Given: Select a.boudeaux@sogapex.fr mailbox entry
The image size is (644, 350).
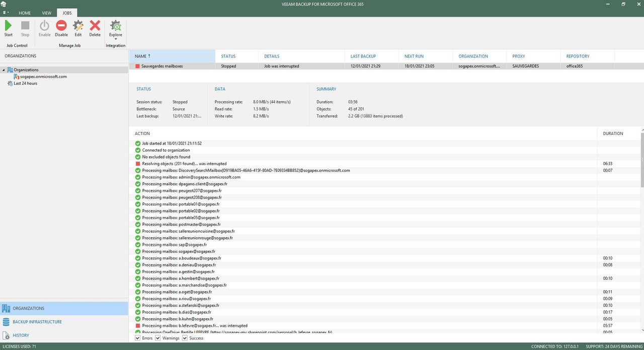Looking at the screenshot, I should pyautogui.click(x=182, y=258).
